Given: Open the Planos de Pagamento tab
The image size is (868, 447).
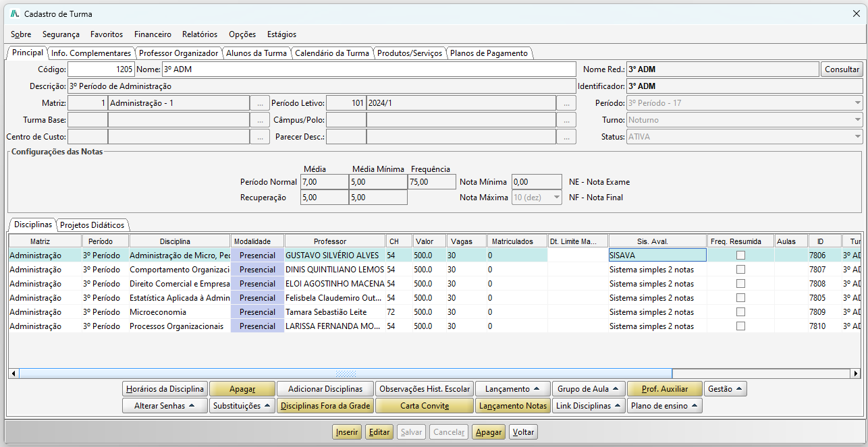Looking at the screenshot, I should pyautogui.click(x=489, y=53).
